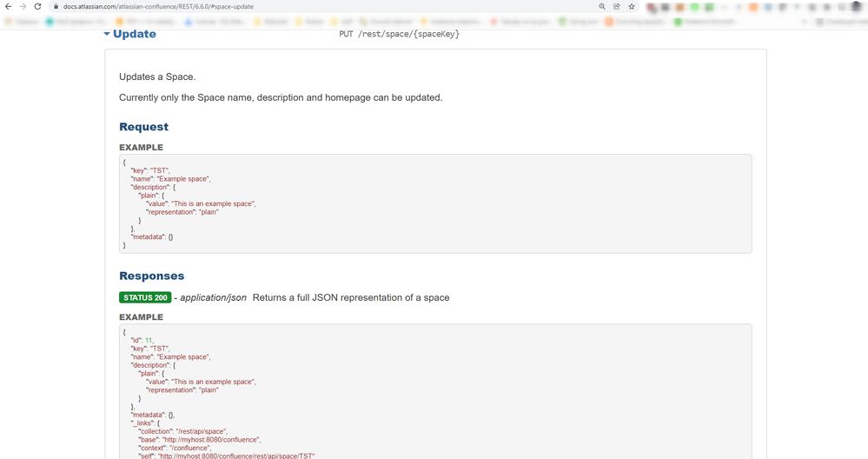Open the Update heading link

[x=135, y=34]
